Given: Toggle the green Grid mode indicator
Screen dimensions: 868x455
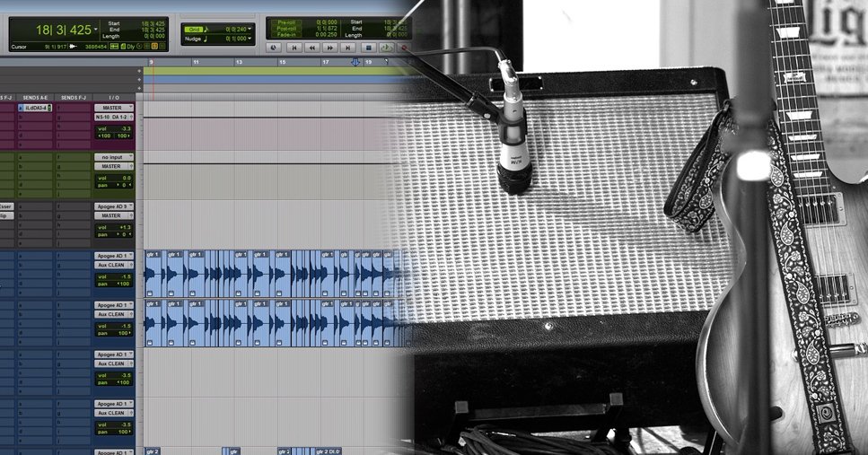Looking at the screenshot, I should click(194, 29).
